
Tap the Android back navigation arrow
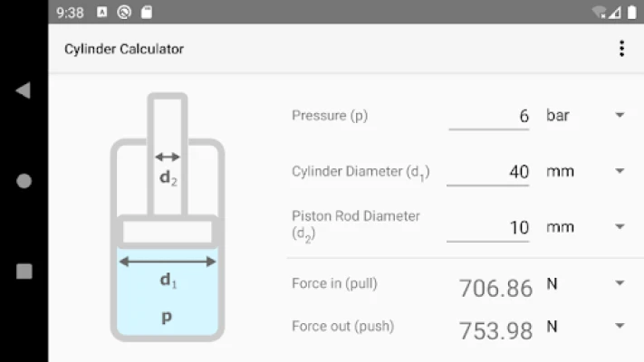coord(24,90)
